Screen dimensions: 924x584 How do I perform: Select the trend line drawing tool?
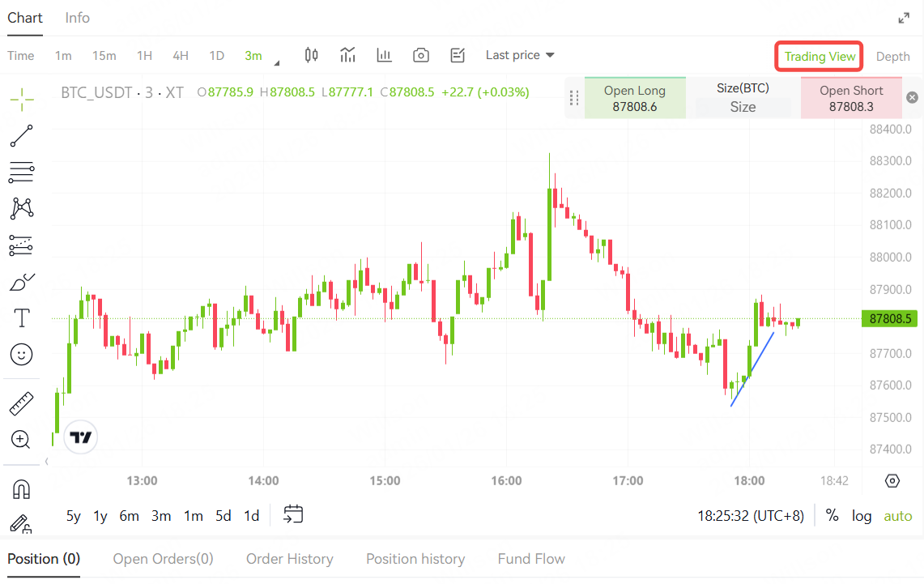coord(22,136)
